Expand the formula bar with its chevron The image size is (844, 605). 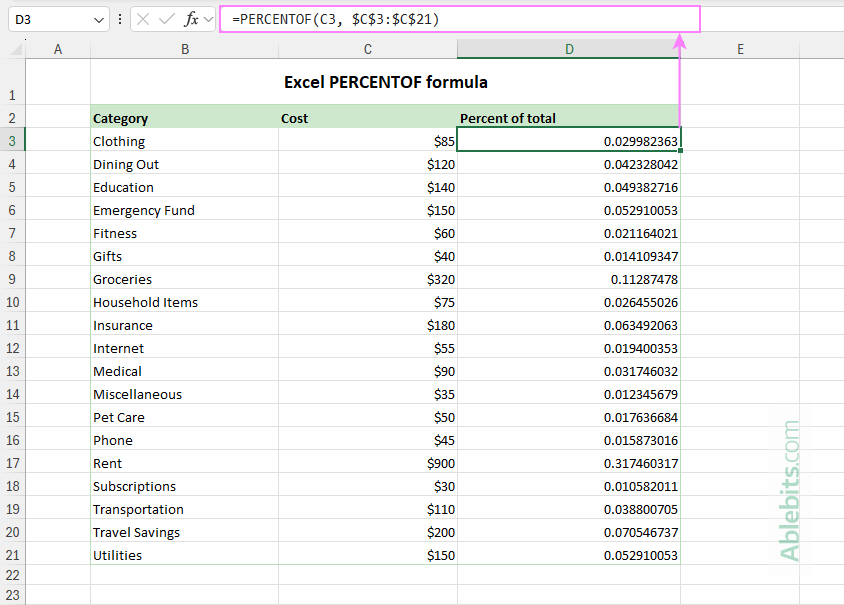coord(208,19)
